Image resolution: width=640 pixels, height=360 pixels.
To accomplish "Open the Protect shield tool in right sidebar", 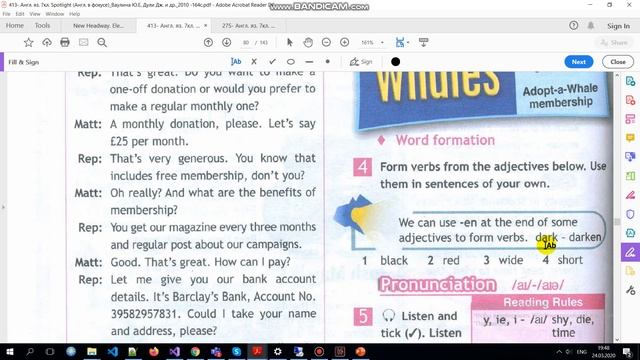I will pyautogui.click(x=630, y=214).
